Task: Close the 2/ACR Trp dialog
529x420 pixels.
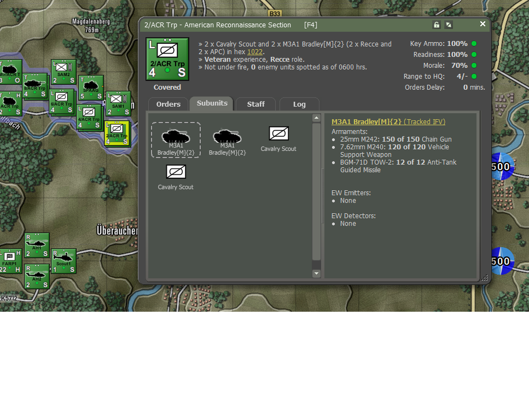Action: [483, 24]
